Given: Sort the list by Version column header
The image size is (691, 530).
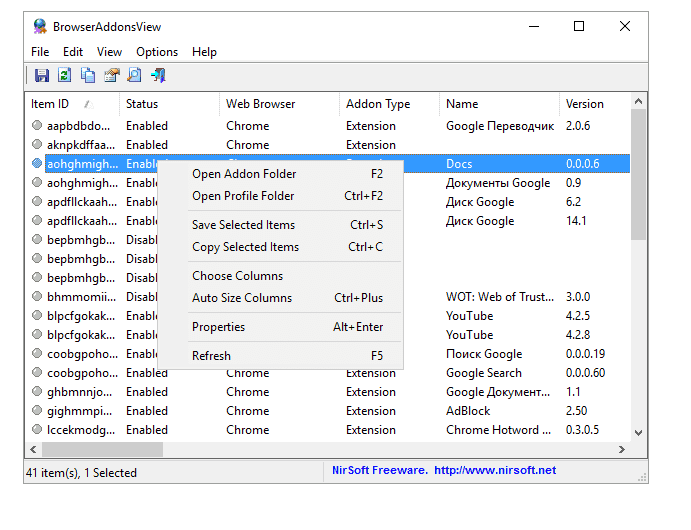Looking at the screenshot, I should [585, 104].
